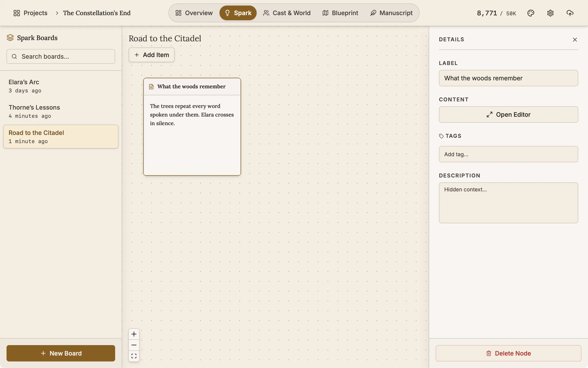Open the Manuscript tab
Viewport: 588px width, 368px height.
point(391,13)
